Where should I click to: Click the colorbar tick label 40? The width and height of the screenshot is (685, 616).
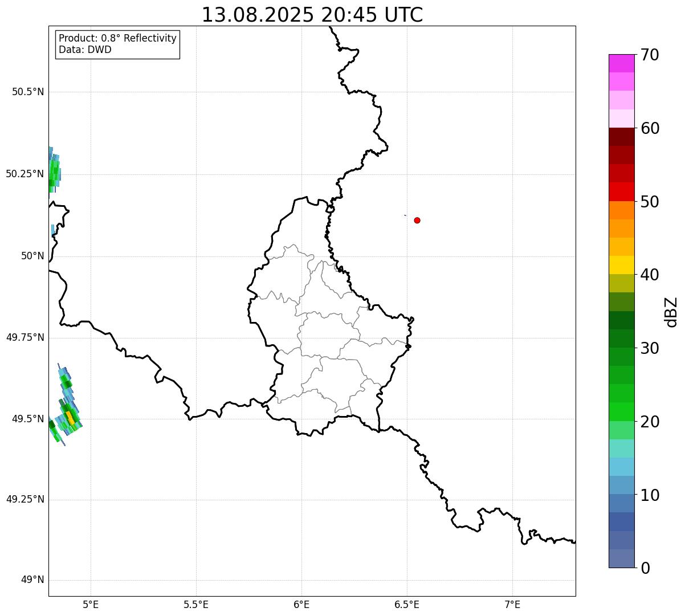(650, 275)
